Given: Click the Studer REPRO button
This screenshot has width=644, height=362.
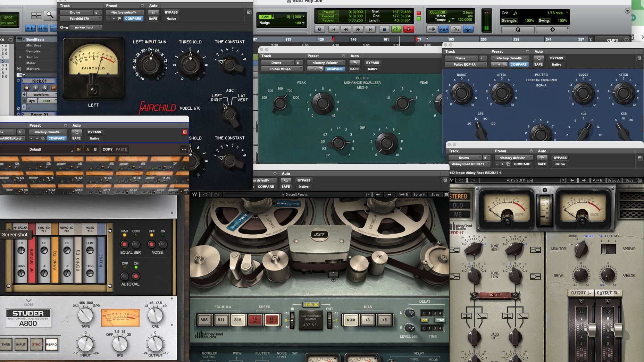Looking at the screenshot, I should [x=51, y=345].
